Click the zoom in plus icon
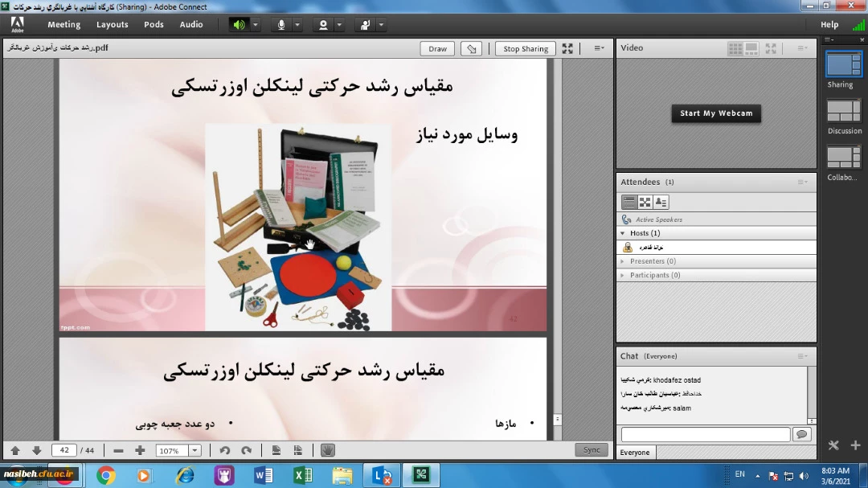The image size is (868, 488). 140,451
